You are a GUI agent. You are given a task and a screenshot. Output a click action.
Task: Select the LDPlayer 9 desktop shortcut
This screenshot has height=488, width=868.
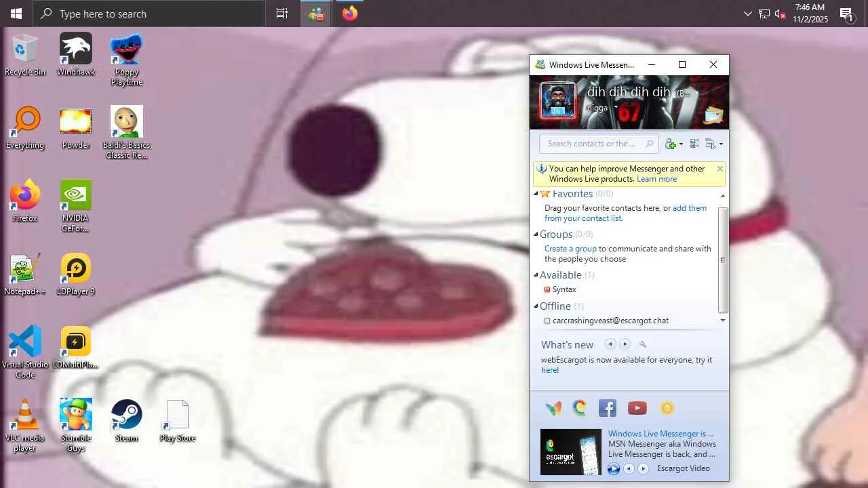pyautogui.click(x=76, y=274)
